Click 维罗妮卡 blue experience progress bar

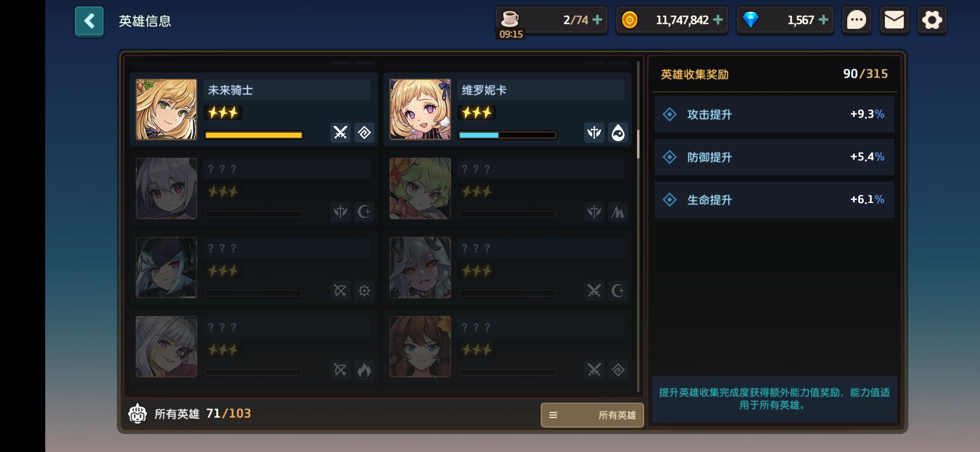[508, 135]
